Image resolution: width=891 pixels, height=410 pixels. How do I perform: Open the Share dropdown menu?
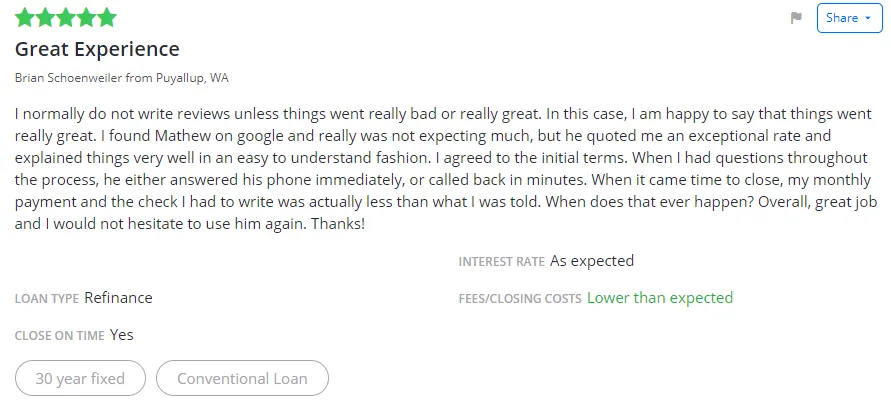point(849,18)
